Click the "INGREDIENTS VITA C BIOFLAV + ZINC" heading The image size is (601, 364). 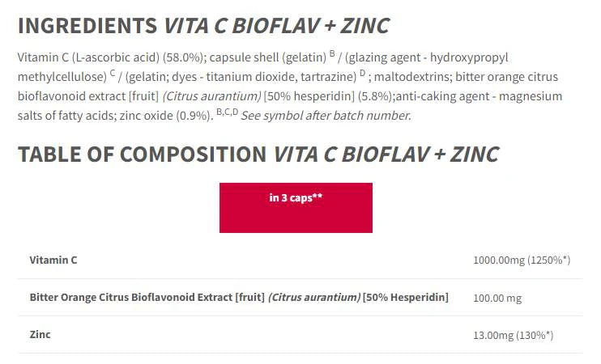pos(203,25)
